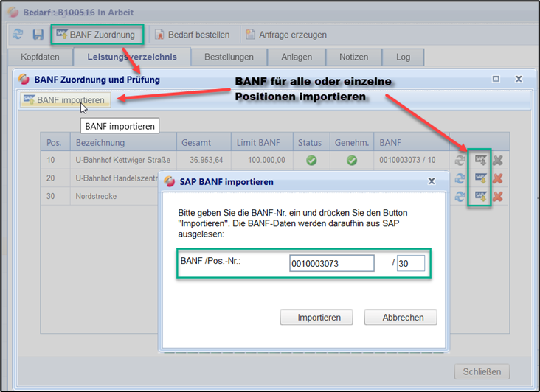
Task: Click the Pos.-Nr. field containing 30
Action: coord(410,263)
